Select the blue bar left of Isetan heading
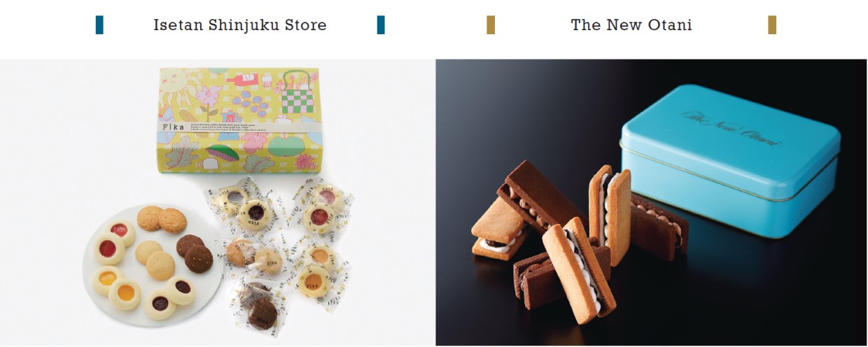 pos(99,25)
